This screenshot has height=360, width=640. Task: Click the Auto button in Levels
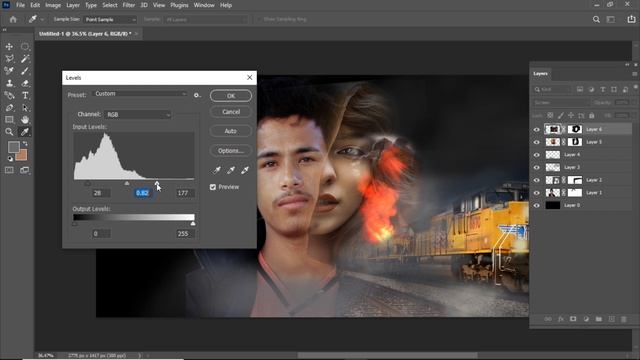[231, 131]
